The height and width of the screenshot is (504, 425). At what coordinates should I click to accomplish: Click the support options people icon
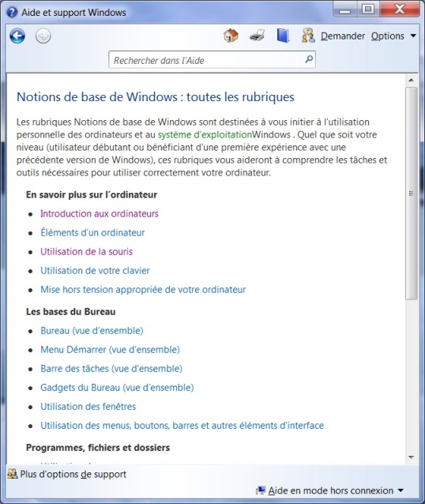[x=12, y=474]
